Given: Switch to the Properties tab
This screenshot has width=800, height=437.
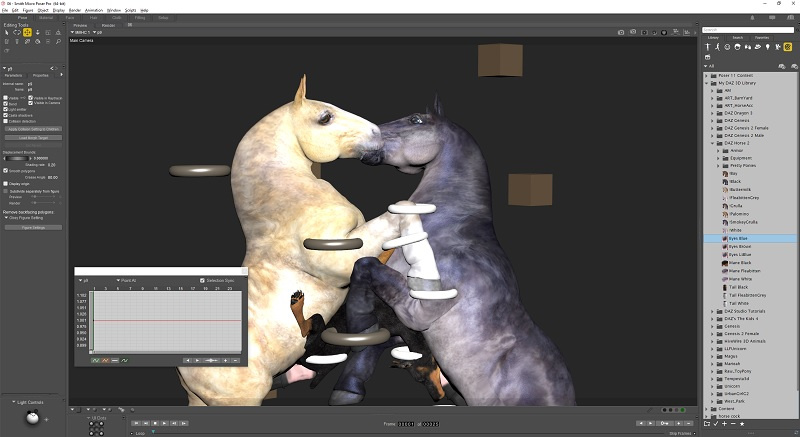Looking at the screenshot, I should (x=41, y=75).
